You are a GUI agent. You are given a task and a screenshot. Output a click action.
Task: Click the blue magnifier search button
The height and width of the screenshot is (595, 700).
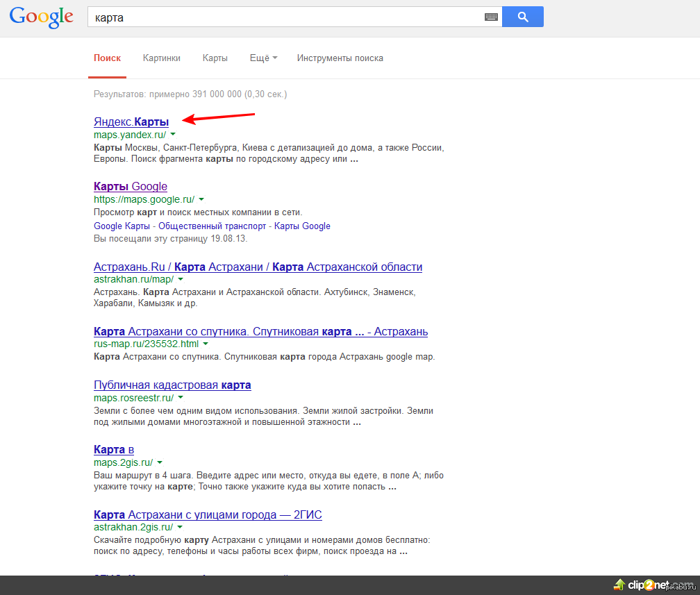(x=523, y=17)
